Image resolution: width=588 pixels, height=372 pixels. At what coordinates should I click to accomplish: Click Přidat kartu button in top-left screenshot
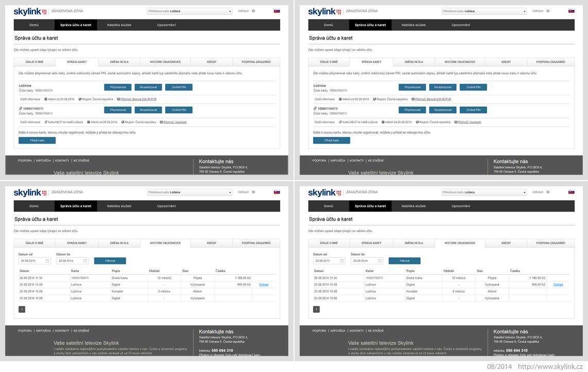(37, 140)
